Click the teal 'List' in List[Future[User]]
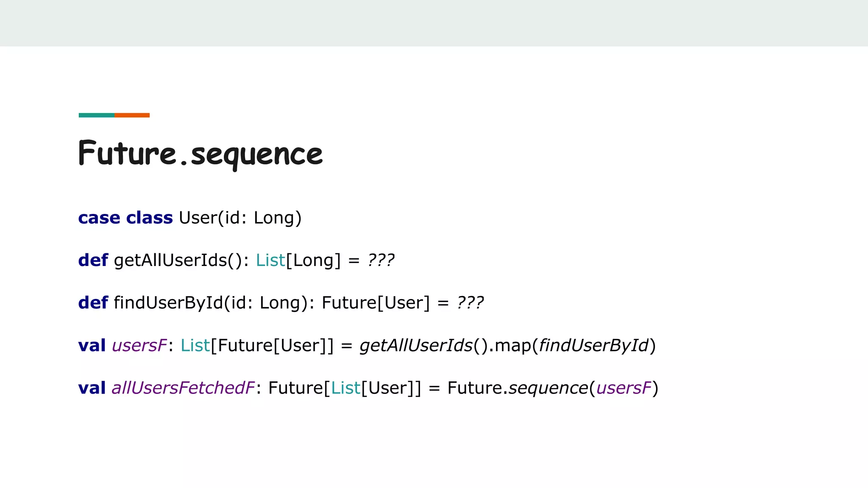This screenshot has height=488, width=868. [195, 346]
